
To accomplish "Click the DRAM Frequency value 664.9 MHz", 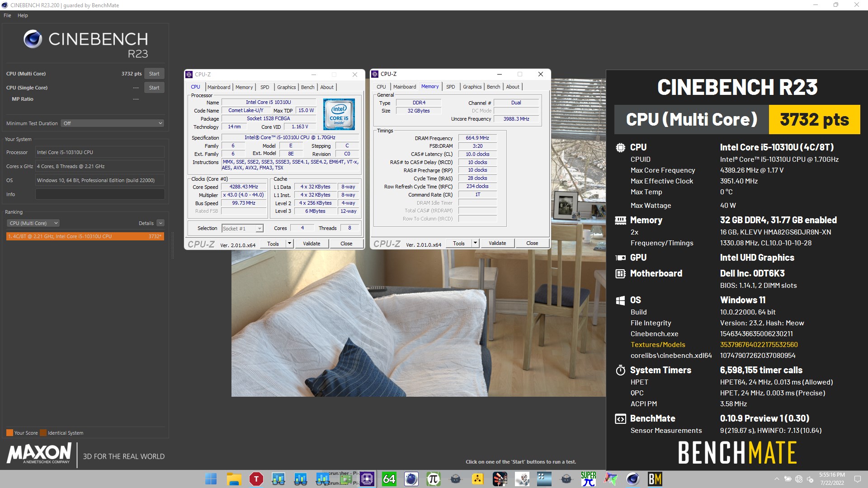I will tap(477, 138).
